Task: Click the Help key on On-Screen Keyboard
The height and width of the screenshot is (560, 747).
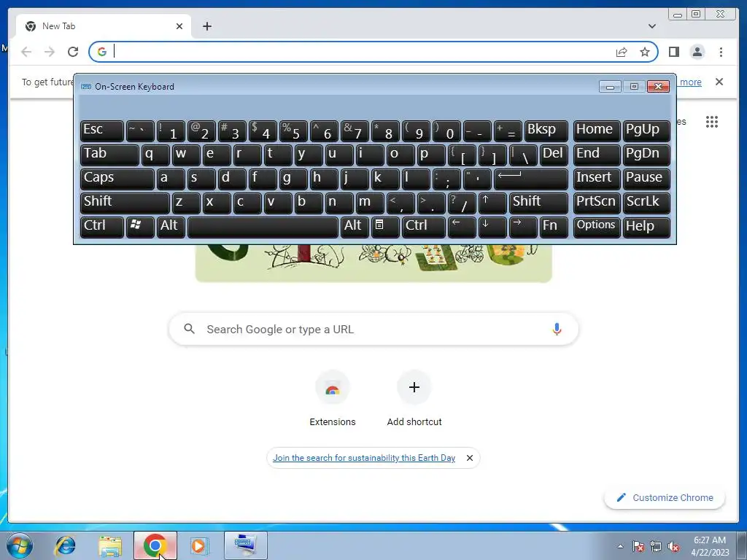Action: tap(646, 227)
